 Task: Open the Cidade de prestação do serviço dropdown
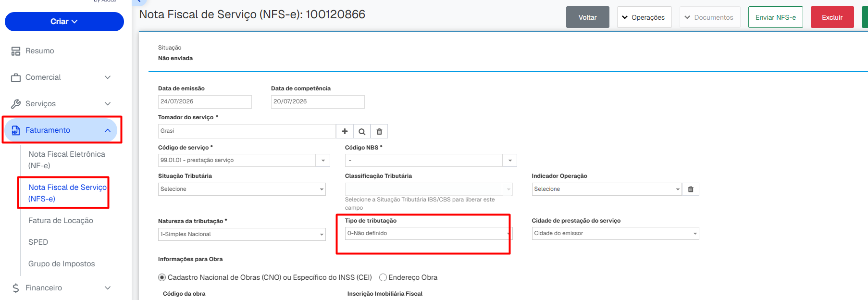coord(615,233)
